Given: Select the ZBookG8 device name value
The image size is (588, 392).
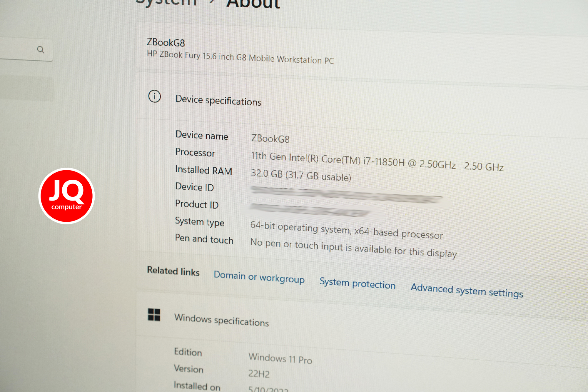Looking at the screenshot, I should click(x=270, y=139).
